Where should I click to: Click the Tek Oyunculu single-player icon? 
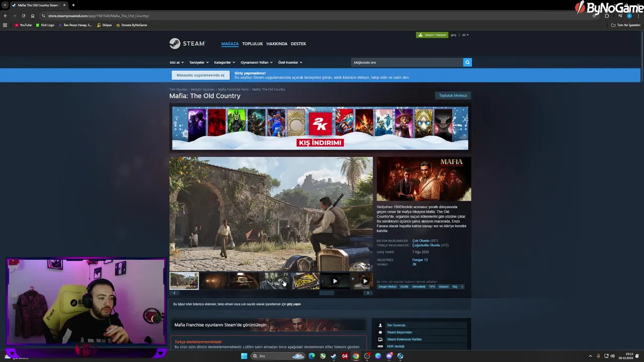(380, 325)
